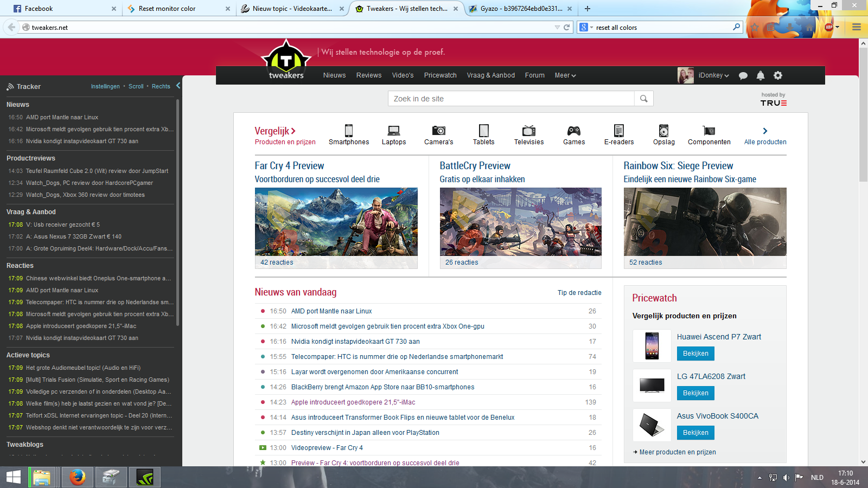Click the browser search bar magnifier icon
This screenshot has height=488, width=868.
point(736,27)
